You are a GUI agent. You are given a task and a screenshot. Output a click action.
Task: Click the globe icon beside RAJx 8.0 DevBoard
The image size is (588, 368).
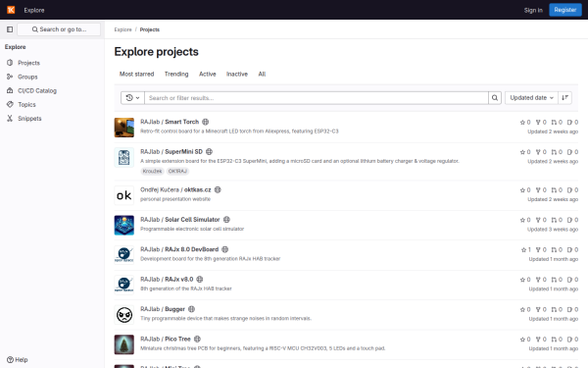click(x=225, y=249)
